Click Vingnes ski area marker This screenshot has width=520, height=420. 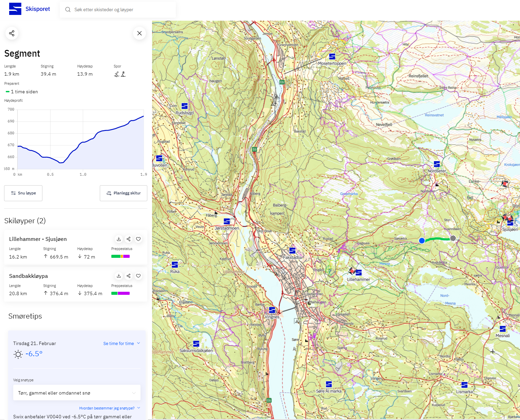pos(272,310)
